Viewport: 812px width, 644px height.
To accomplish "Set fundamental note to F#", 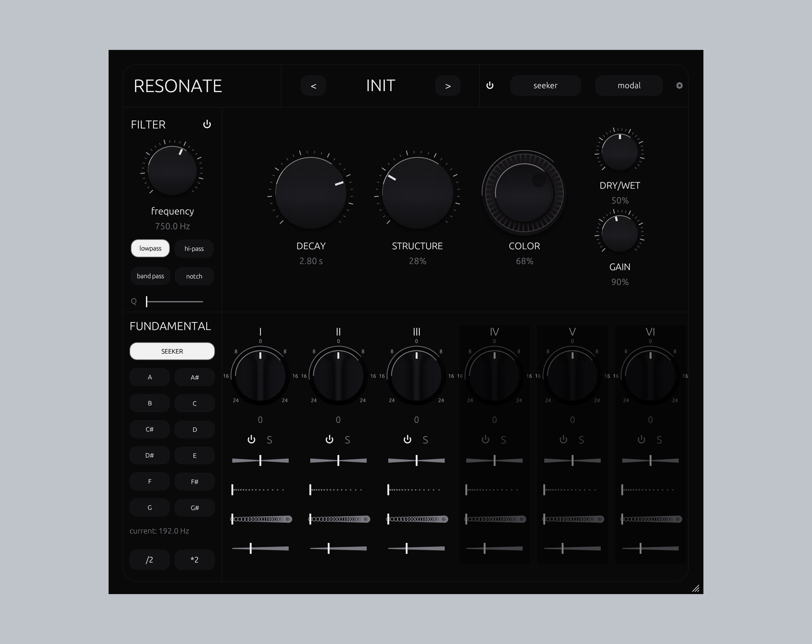I will [x=195, y=481].
